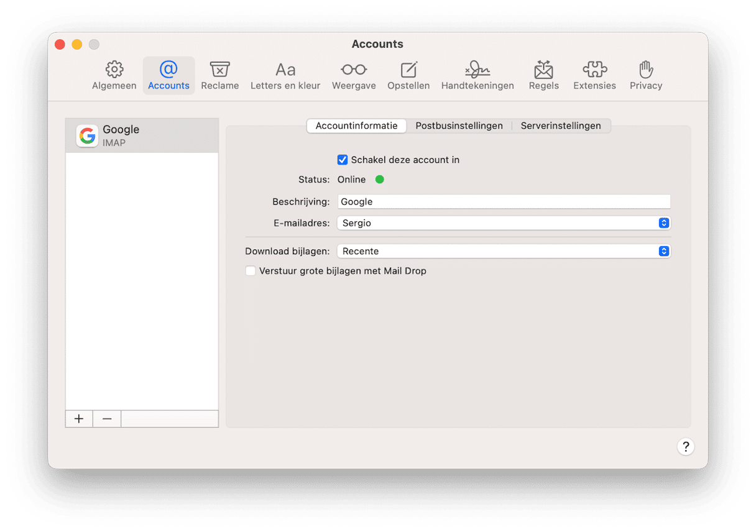Enable Verstuur grote bijlagen met Mail Drop
Screen dimensions: 756x532
[251, 271]
